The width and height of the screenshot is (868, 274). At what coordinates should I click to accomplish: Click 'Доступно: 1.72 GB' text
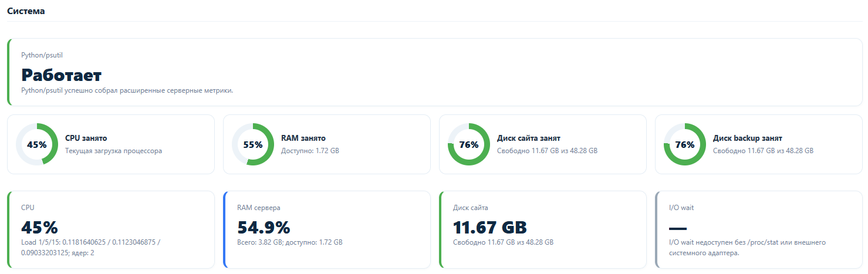point(310,151)
